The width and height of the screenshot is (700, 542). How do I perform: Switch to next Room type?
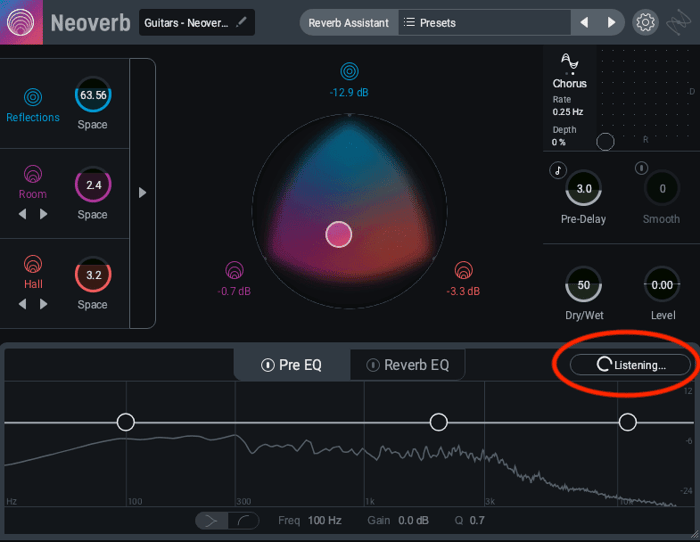tap(43, 214)
